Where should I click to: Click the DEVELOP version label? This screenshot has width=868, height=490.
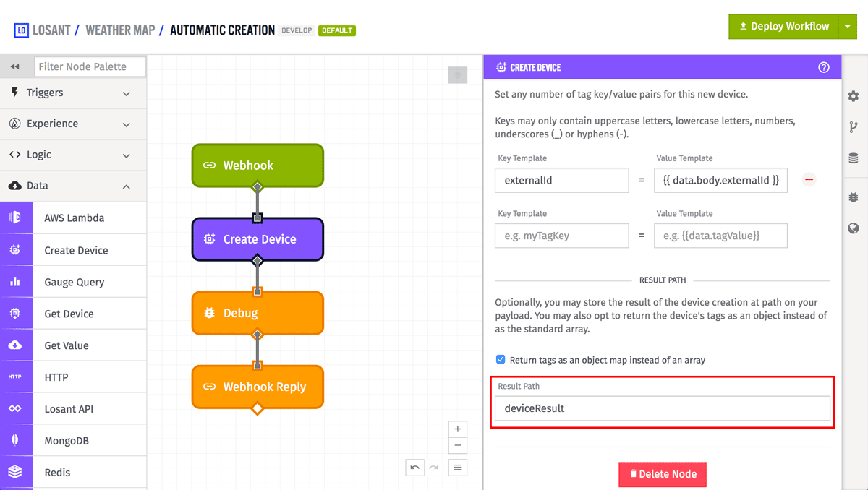[297, 30]
